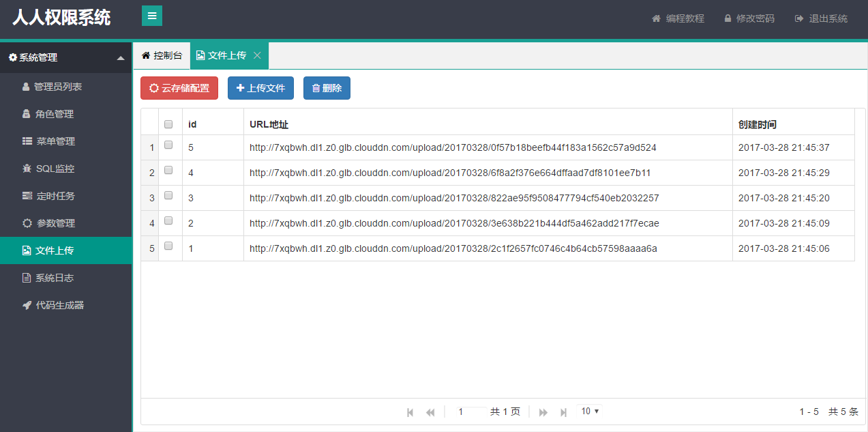Open 代码生成器 in the sidebar
The height and width of the screenshot is (432, 868).
(59, 305)
